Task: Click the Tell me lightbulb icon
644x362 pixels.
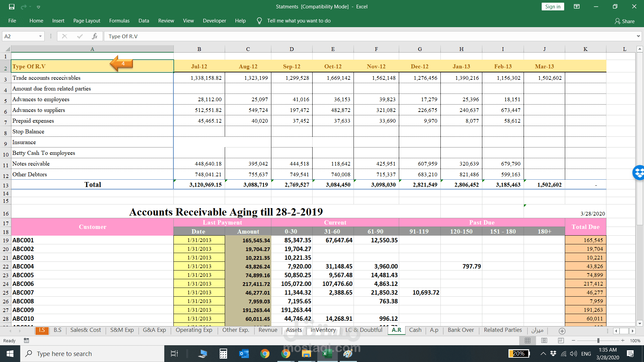Action: point(259,21)
